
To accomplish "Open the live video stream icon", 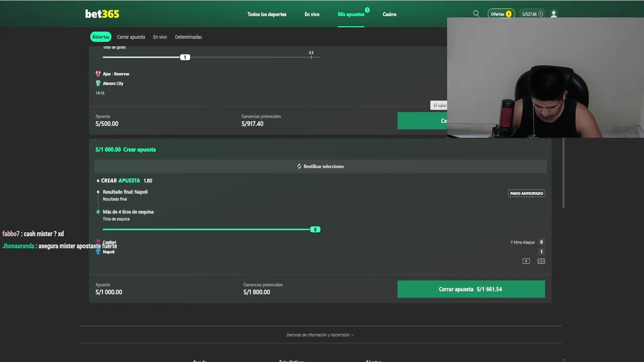I will pyautogui.click(x=526, y=261).
